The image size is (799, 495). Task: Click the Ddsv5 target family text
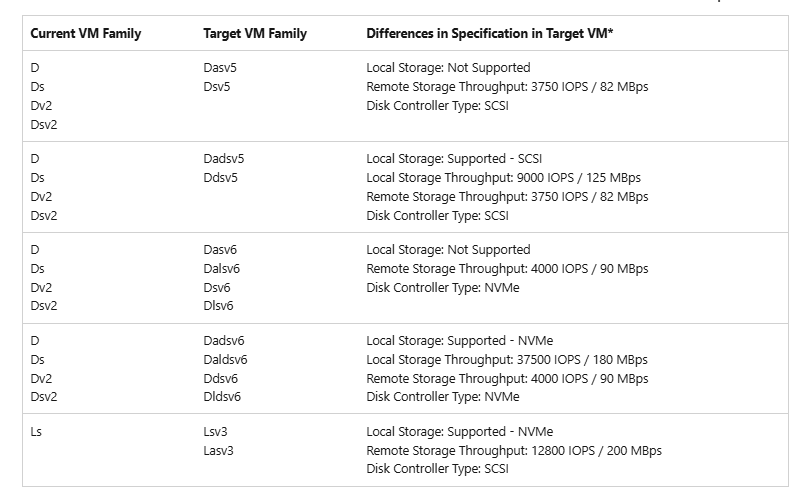(220, 178)
